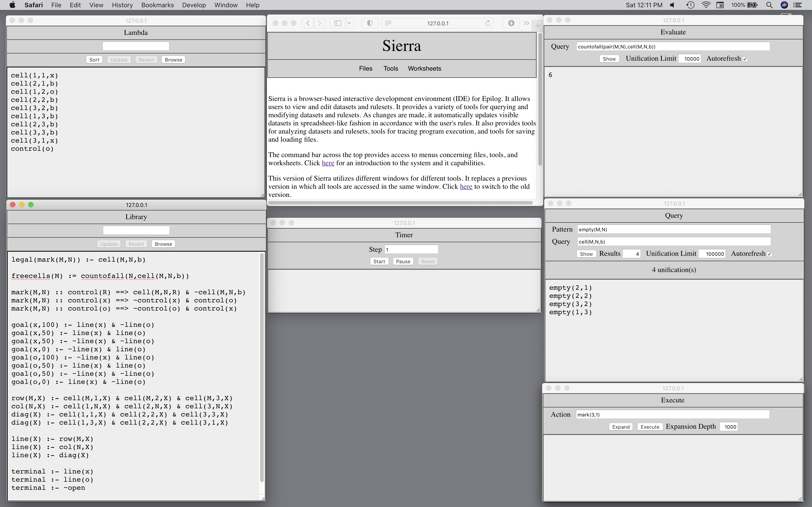
Task: Open a new tab with plus icon
Action: click(538, 26)
